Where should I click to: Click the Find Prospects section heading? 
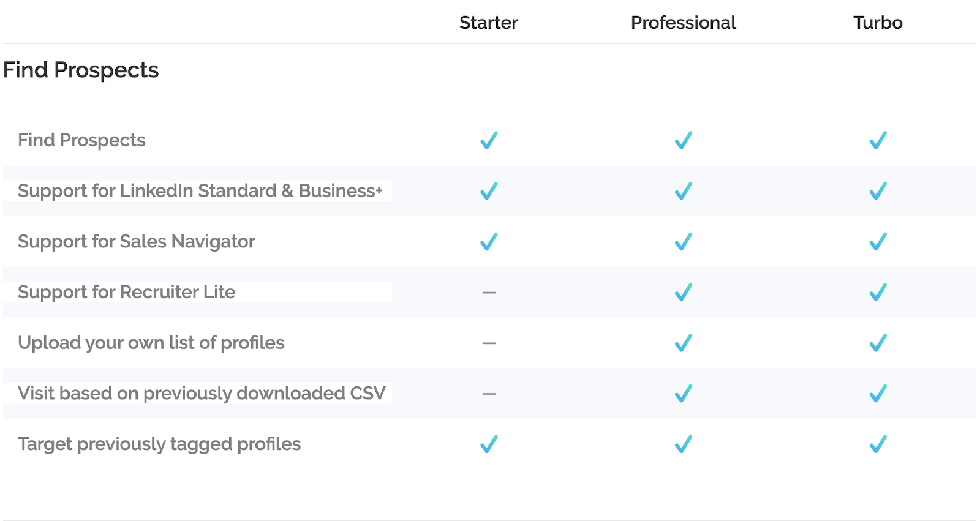(81, 70)
